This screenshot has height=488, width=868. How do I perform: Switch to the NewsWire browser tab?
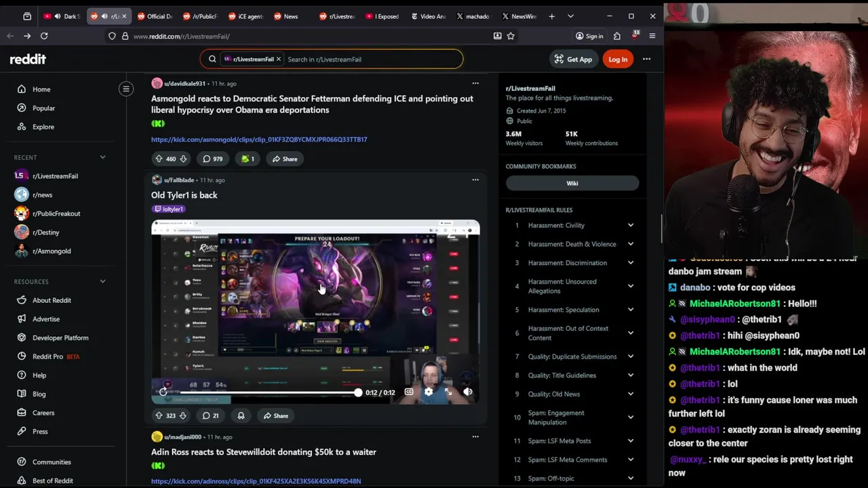tap(520, 16)
